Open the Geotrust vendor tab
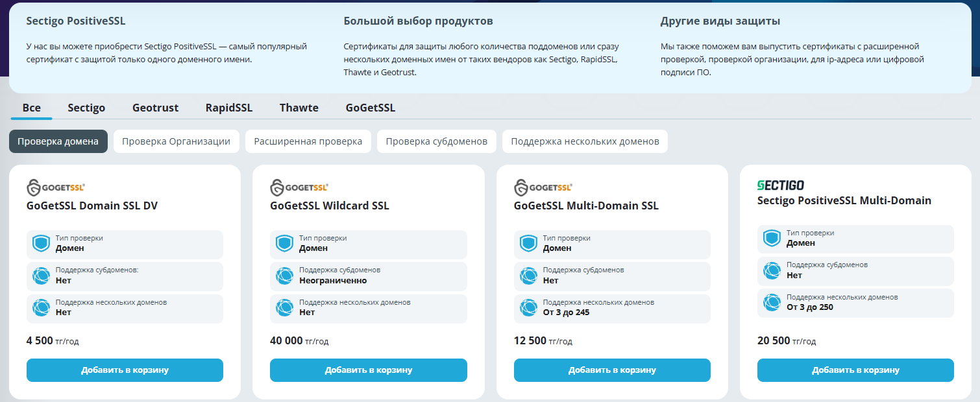 (x=155, y=108)
